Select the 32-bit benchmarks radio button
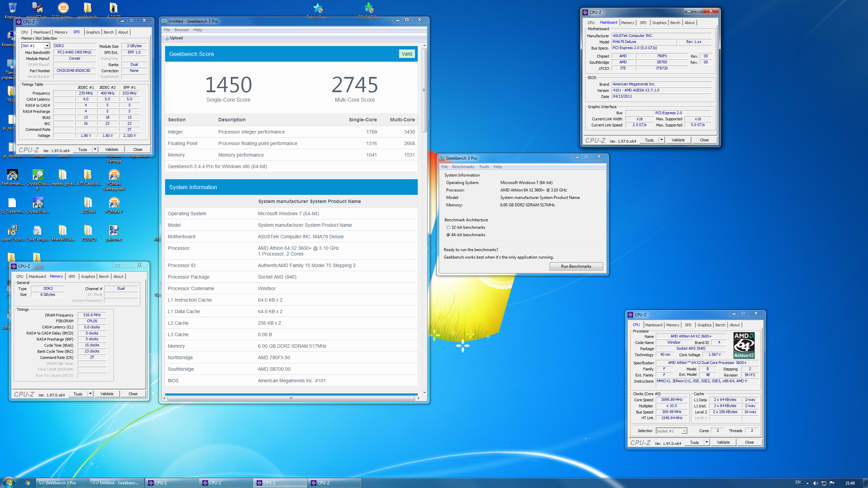Viewport: 868px width, 488px height. tap(448, 227)
